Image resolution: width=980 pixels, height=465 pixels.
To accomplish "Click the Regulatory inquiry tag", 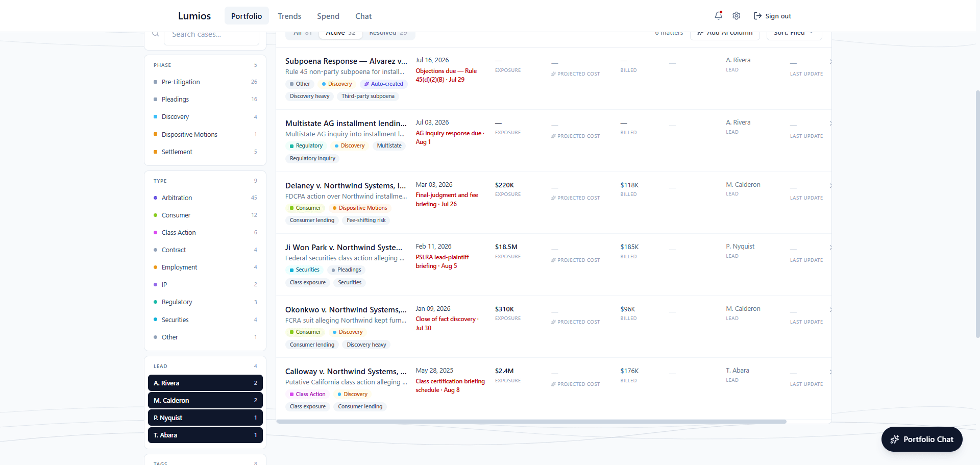I will pos(312,159).
